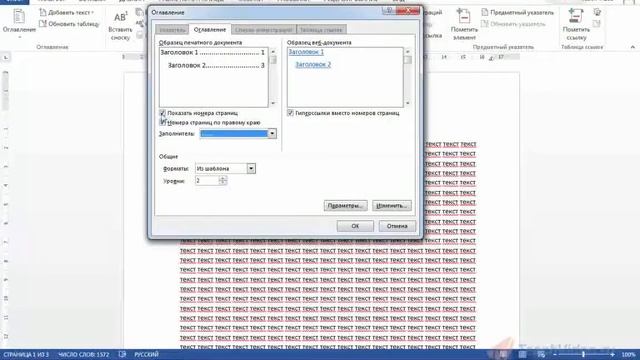Switch to the Указатель dialog tab
640x360 pixels.
tap(172, 30)
